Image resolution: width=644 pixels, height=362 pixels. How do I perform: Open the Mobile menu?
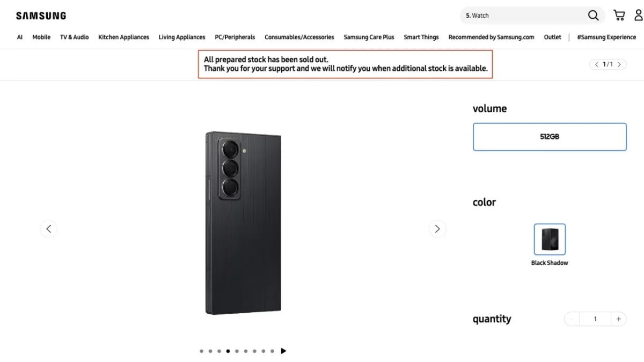point(41,37)
